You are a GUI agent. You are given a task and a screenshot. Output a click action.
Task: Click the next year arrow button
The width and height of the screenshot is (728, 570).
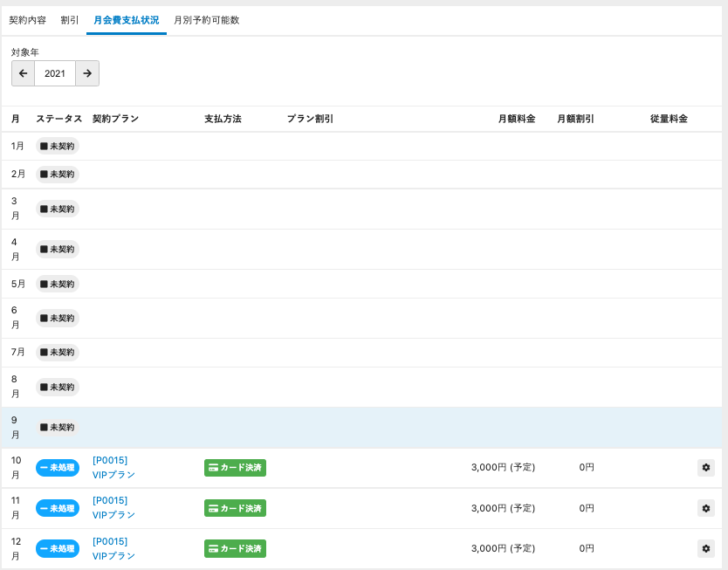87,73
